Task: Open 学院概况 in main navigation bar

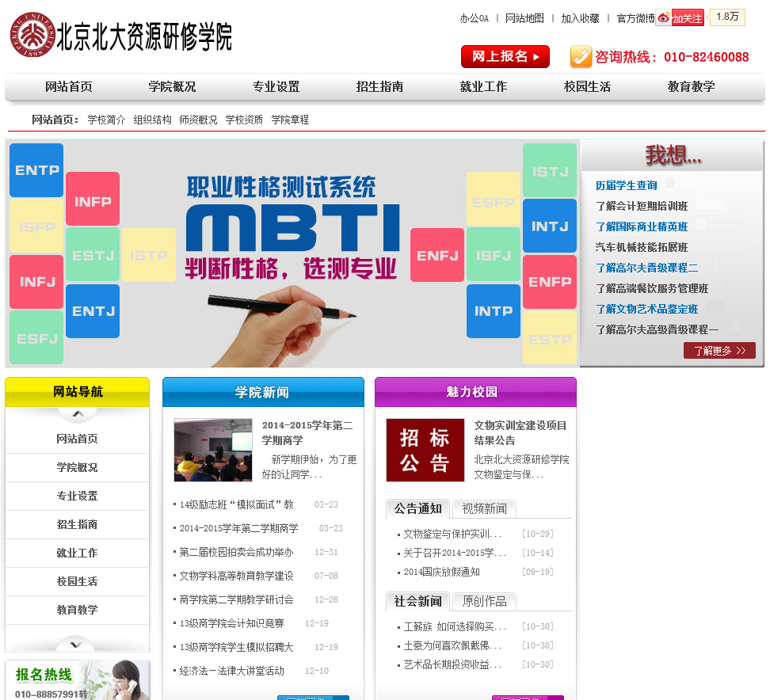Action: click(x=173, y=87)
